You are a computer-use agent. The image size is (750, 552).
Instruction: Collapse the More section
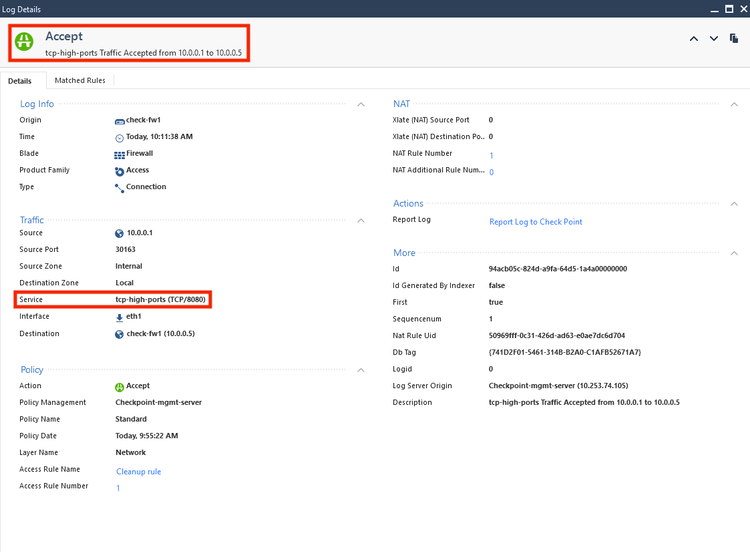[734, 253]
